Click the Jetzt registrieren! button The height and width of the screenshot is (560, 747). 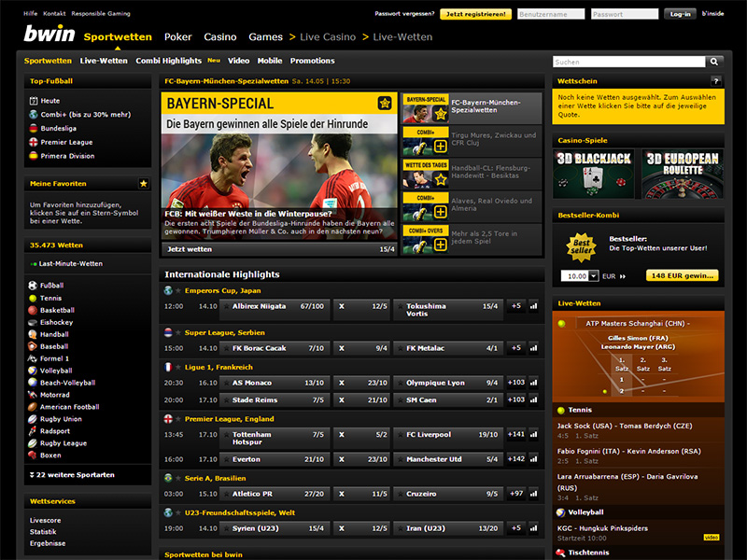point(475,14)
